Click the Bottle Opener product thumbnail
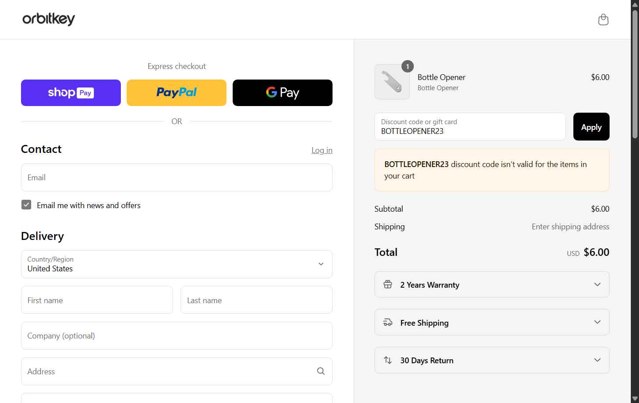This screenshot has width=639, height=403. [x=391, y=82]
